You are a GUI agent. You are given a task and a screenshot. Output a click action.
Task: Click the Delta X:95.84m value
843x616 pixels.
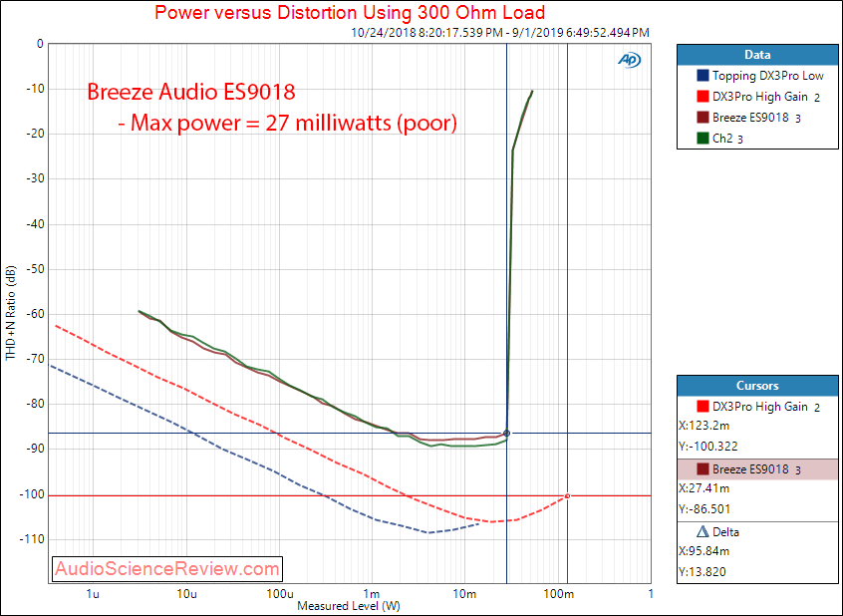704,551
